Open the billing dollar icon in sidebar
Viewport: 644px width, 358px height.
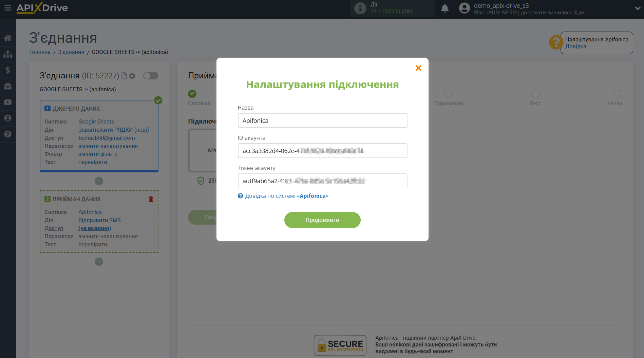[x=8, y=70]
